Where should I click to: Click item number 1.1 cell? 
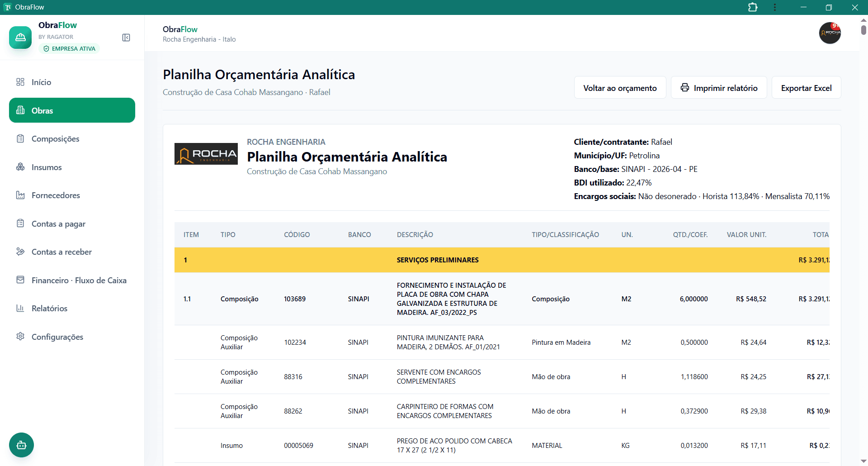pos(187,299)
